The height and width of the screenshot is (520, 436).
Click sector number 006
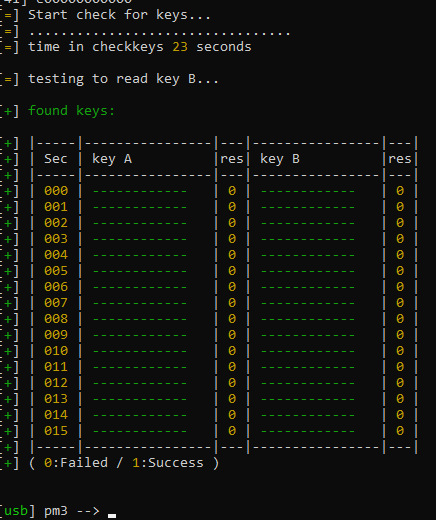pyautogui.click(x=56, y=287)
